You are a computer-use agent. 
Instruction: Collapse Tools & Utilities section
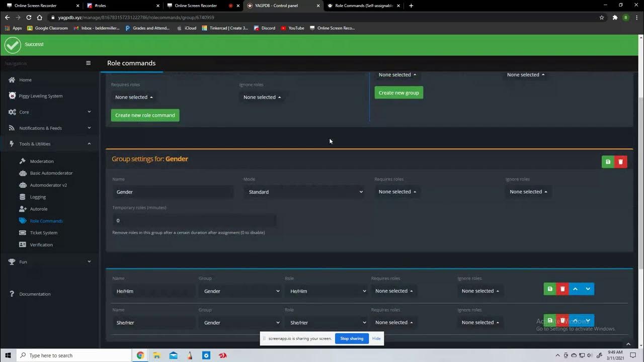click(x=49, y=144)
